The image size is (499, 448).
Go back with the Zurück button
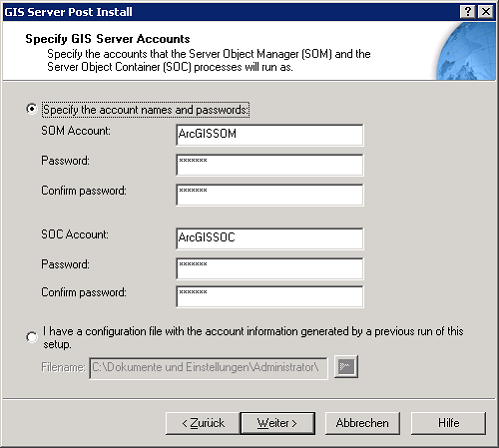(x=203, y=423)
